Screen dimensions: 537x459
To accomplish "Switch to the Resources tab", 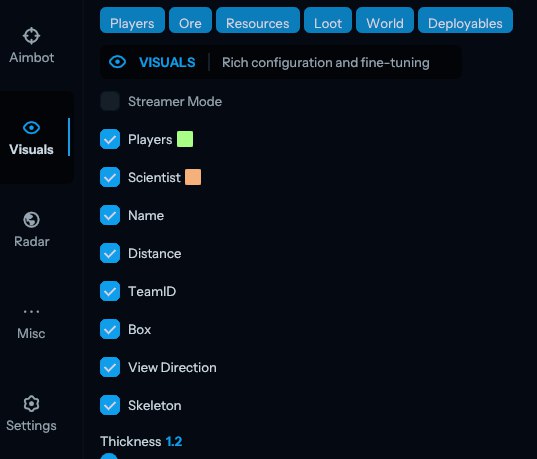I will 258,20.
